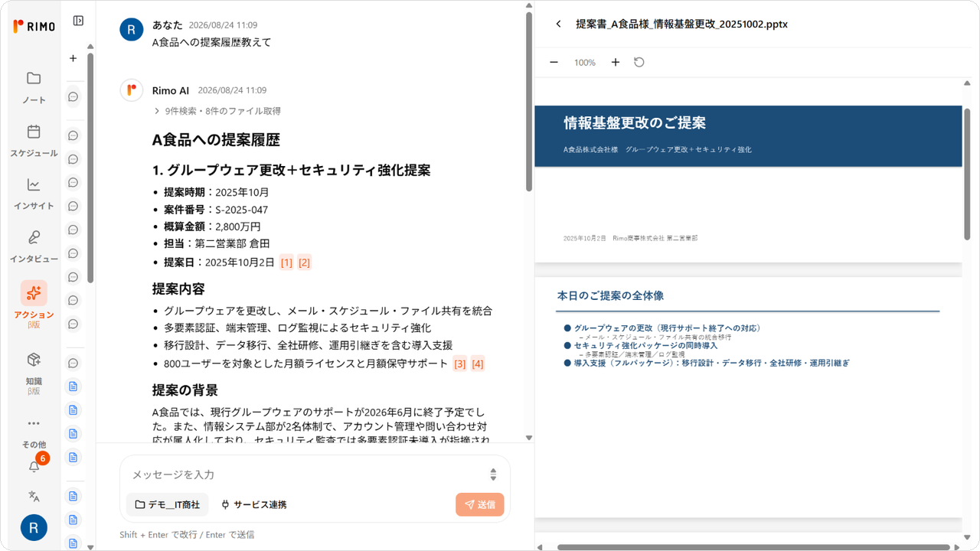Viewport: 980px width, 551px height.
Task: Open citation [4] reference
Action: pos(477,364)
